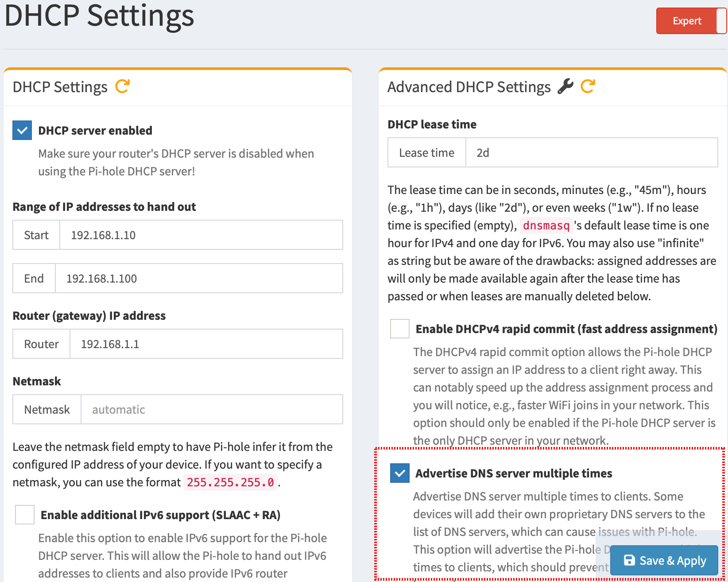Image resolution: width=728 pixels, height=582 pixels.
Task: Click the Start IP address field
Action: [201, 235]
